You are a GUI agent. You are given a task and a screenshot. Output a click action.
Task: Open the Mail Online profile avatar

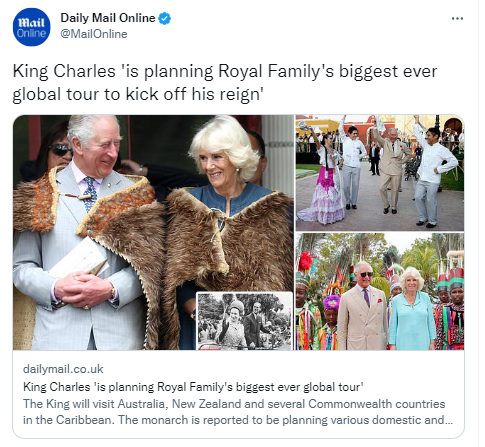[x=31, y=27]
